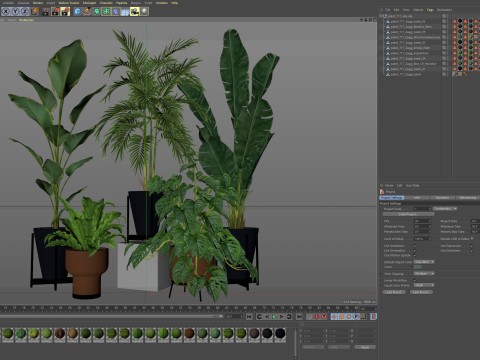Click the Save Preset button
Screen dimensions: 480x360
tap(421, 292)
